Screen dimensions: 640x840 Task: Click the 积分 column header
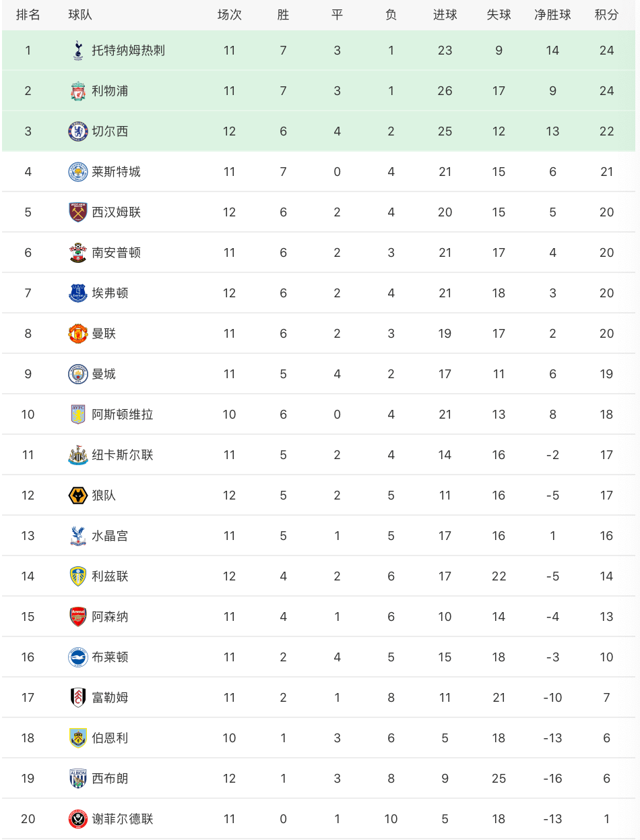click(x=606, y=15)
